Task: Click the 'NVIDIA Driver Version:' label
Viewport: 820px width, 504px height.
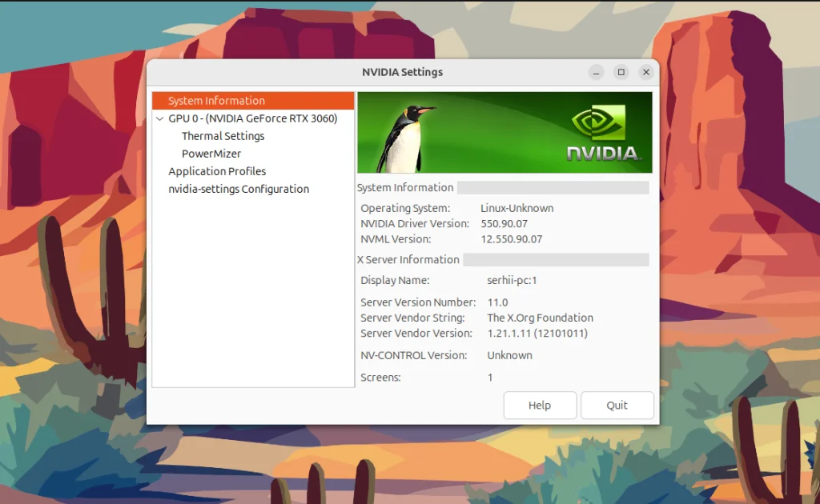Action: [415, 223]
